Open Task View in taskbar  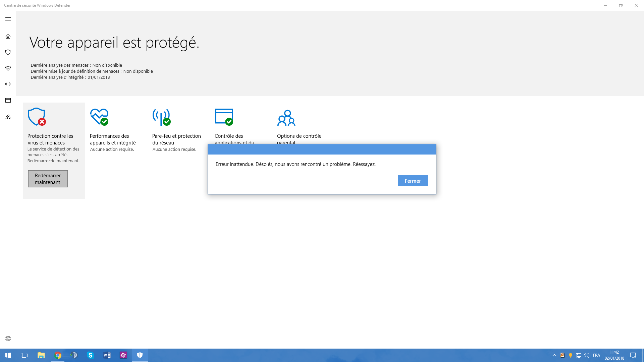[x=24, y=355]
